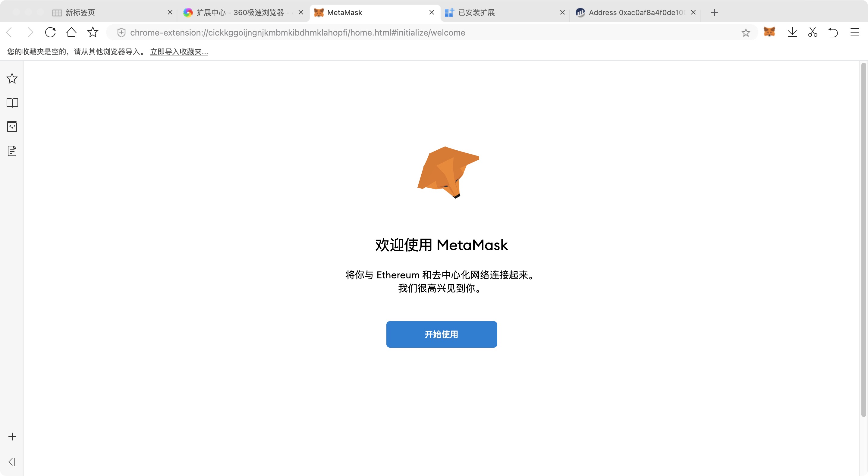Collapse the left sidebar panel
Viewport: 868px width, 476px height.
click(12, 462)
